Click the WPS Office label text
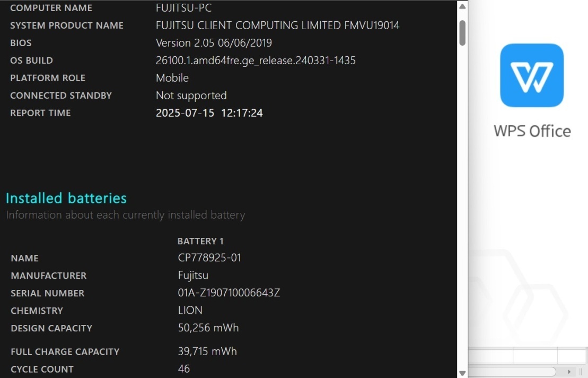The image size is (588, 378). [x=532, y=131]
